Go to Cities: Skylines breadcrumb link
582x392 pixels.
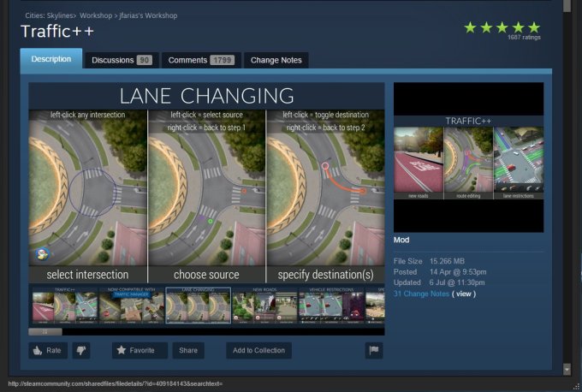click(x=49, y=15)
